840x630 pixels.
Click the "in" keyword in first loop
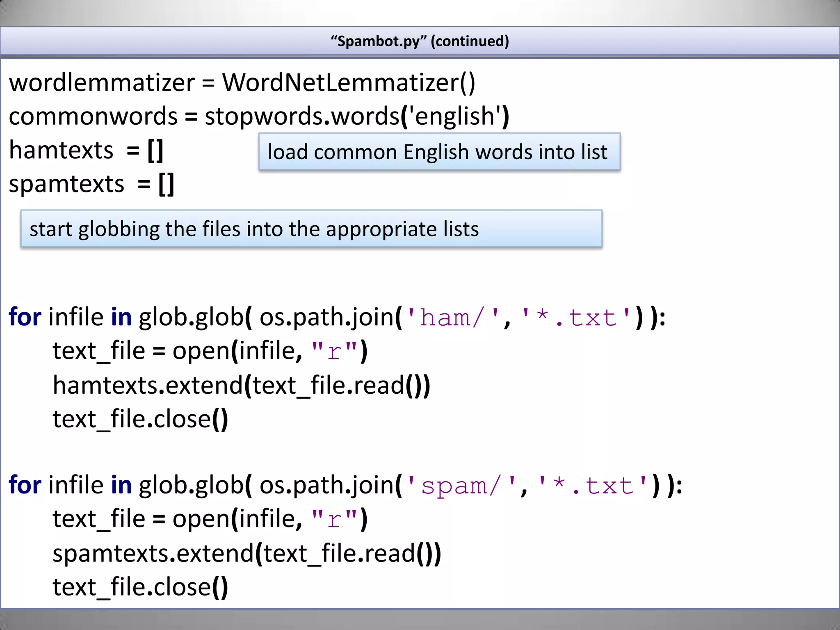coord(121,317)
